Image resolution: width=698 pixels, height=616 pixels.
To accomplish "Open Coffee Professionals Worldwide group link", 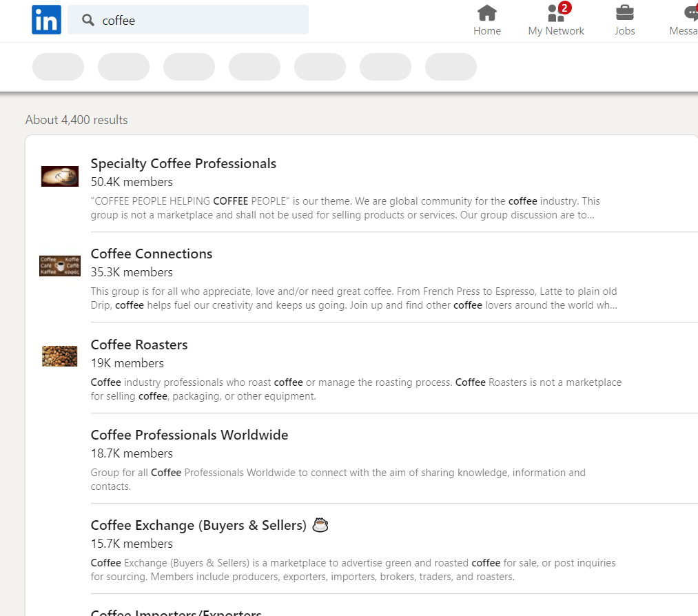I will tap(189, 435).
